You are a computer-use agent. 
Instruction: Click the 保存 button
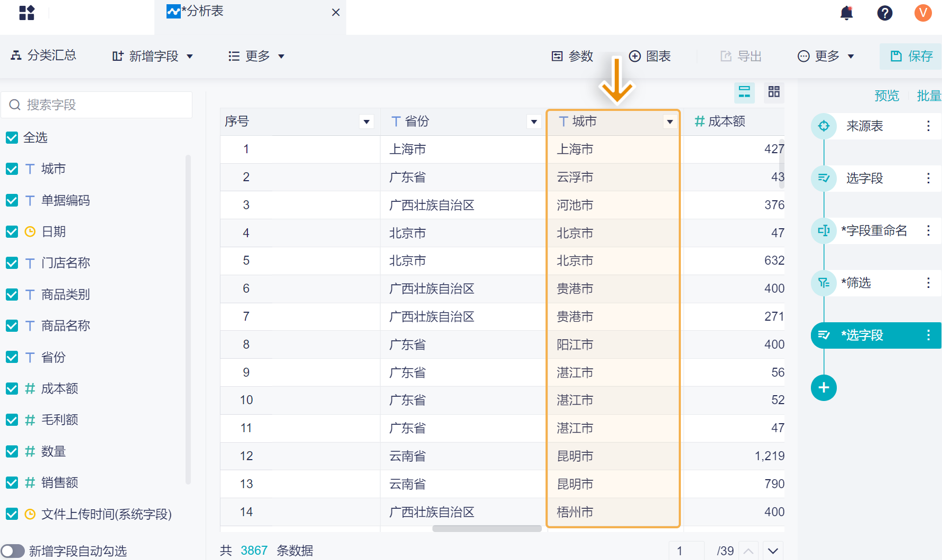[911, 56]
